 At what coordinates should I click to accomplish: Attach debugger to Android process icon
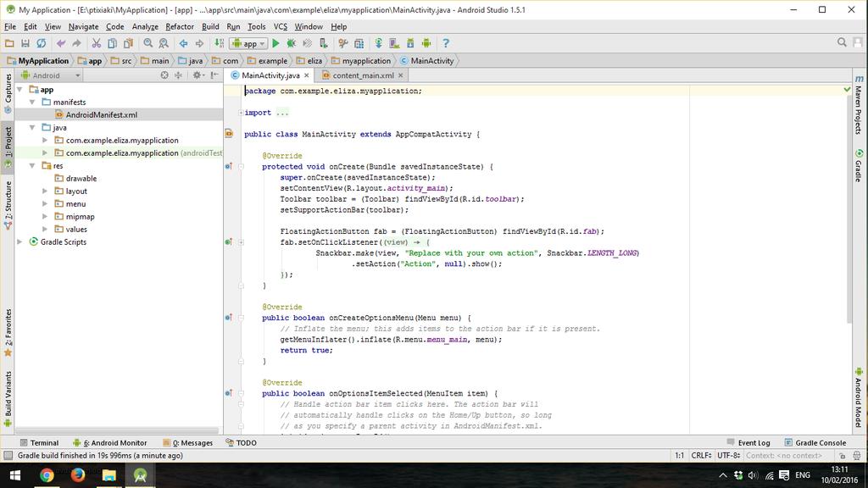pyautogui.click(x=324, y=43)
